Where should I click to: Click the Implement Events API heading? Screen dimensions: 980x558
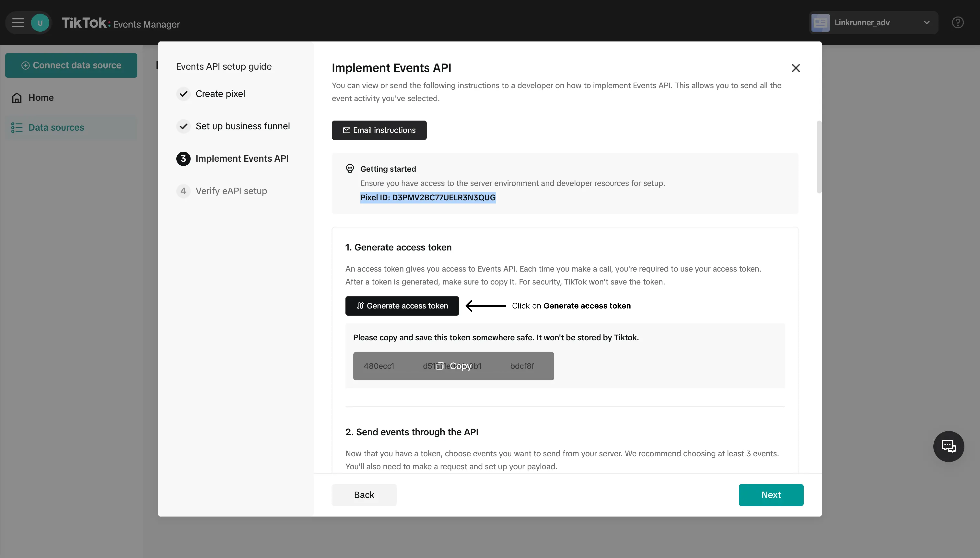pos(391,68)
